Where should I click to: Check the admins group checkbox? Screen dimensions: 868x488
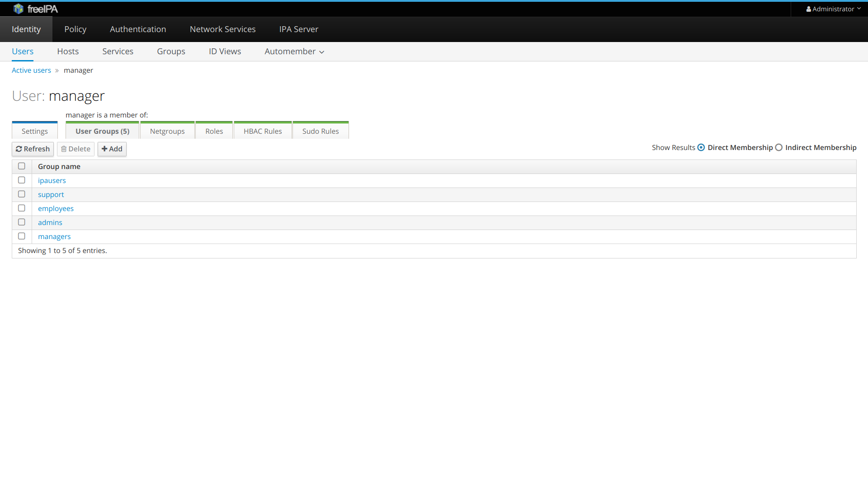click(x=22, y=222)
